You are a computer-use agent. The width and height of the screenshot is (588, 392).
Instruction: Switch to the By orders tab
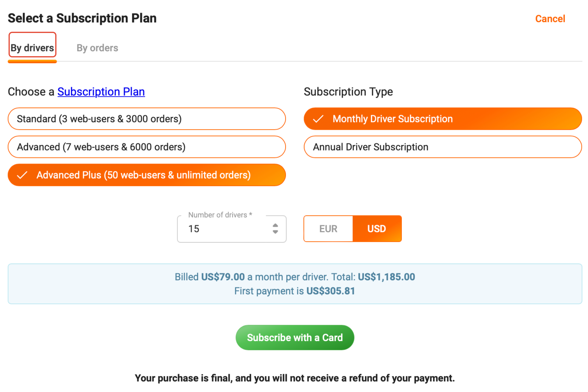(x=97, y=48)
